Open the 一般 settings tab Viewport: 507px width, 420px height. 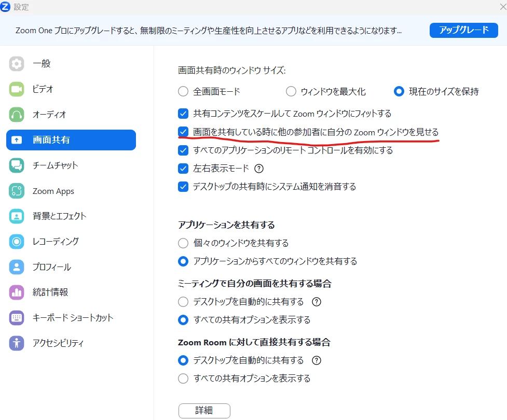tap(71, 64)
